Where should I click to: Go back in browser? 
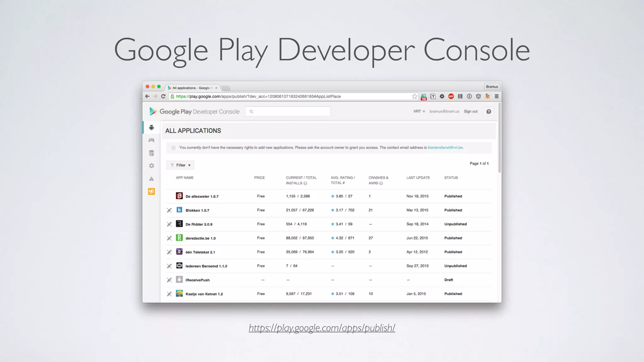(147, 96)
